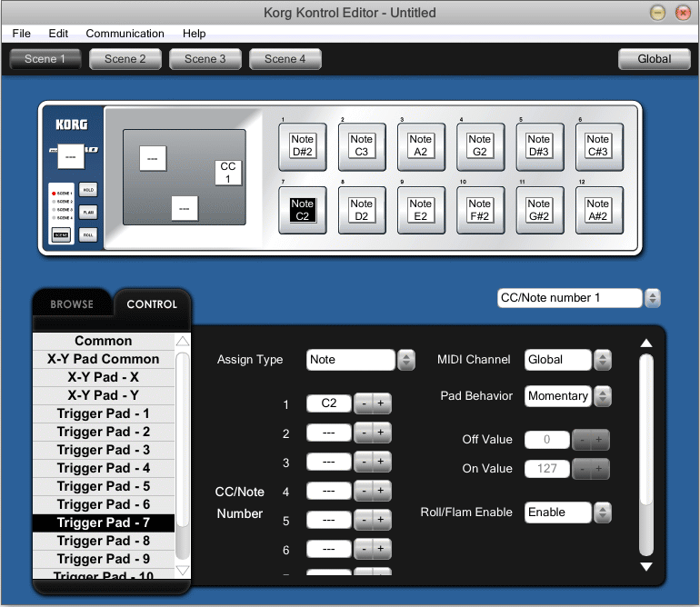
Task: Click the parameter panel scrollbar thumb
Action: pyautogui.click(x=646, y=429)
